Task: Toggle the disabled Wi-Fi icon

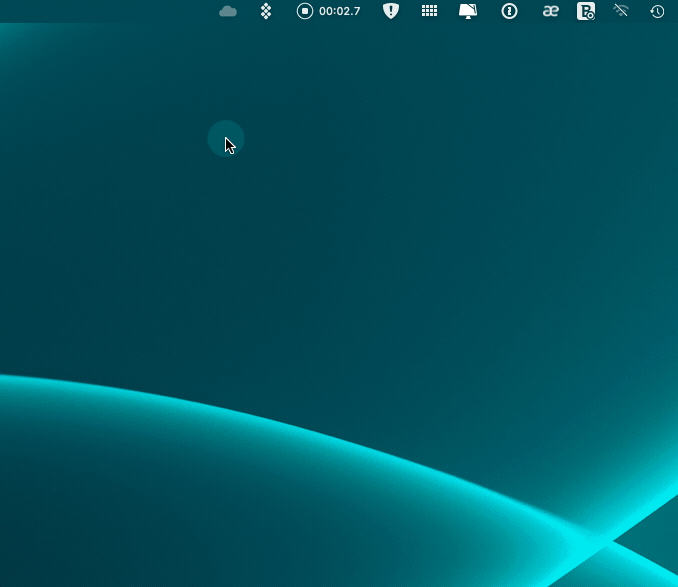Action: pos(621,11)
